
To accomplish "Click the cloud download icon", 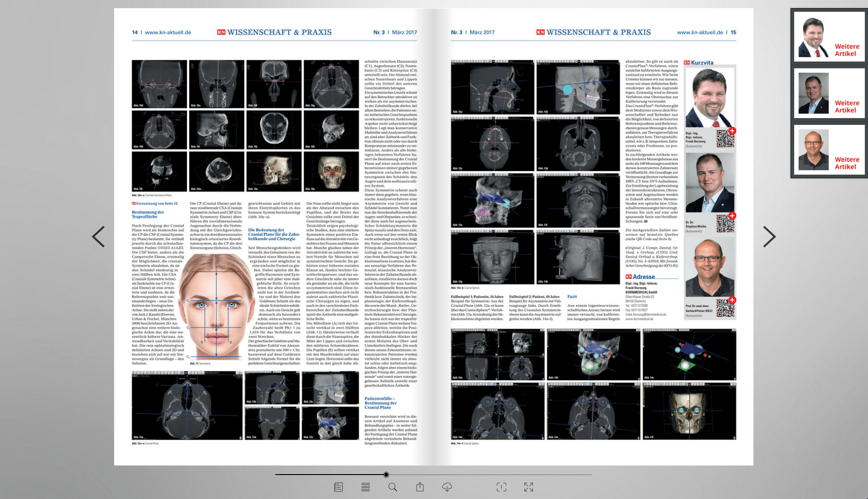I will coord(447,487).
